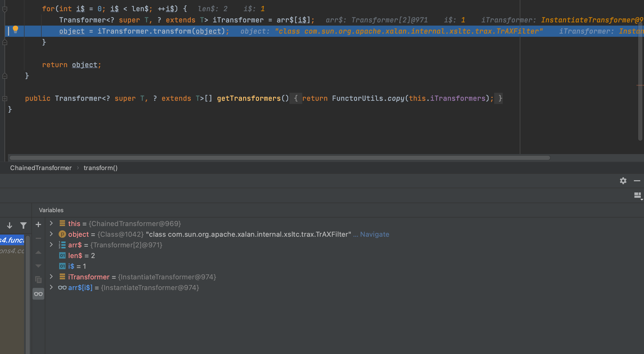This screenshot has width=644, height=354.
Task: Click getTransformers method name in code
Action: pos(249,98)
